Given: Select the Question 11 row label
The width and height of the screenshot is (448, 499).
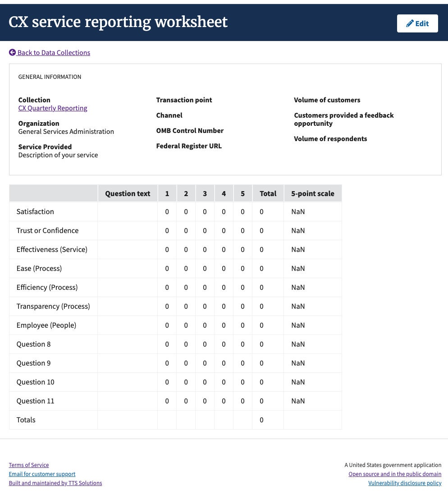Looking at the screenshot, I should [x=35, y=401].
